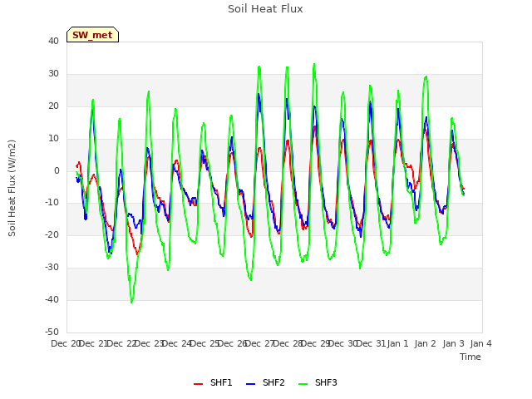Click the y-axis label -20
Screen dimensions: 532x399
click(52, 234)
